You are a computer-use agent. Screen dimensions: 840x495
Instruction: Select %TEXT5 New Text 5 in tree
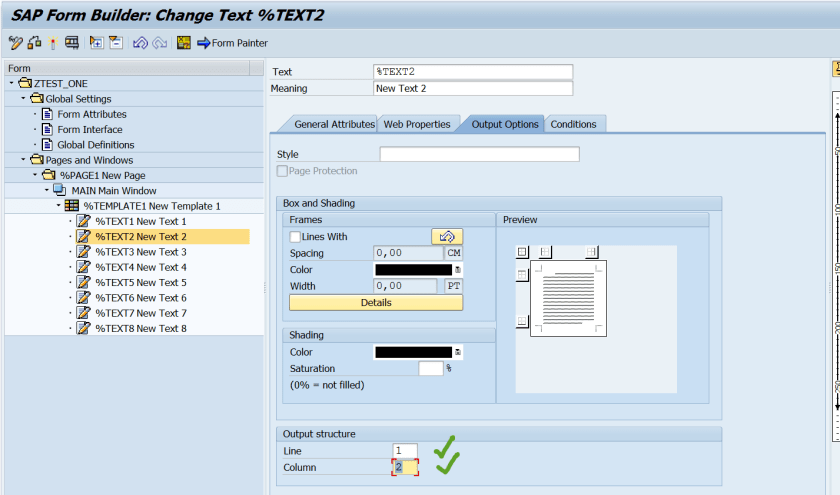pyautogui.click(x=140, y=283)
